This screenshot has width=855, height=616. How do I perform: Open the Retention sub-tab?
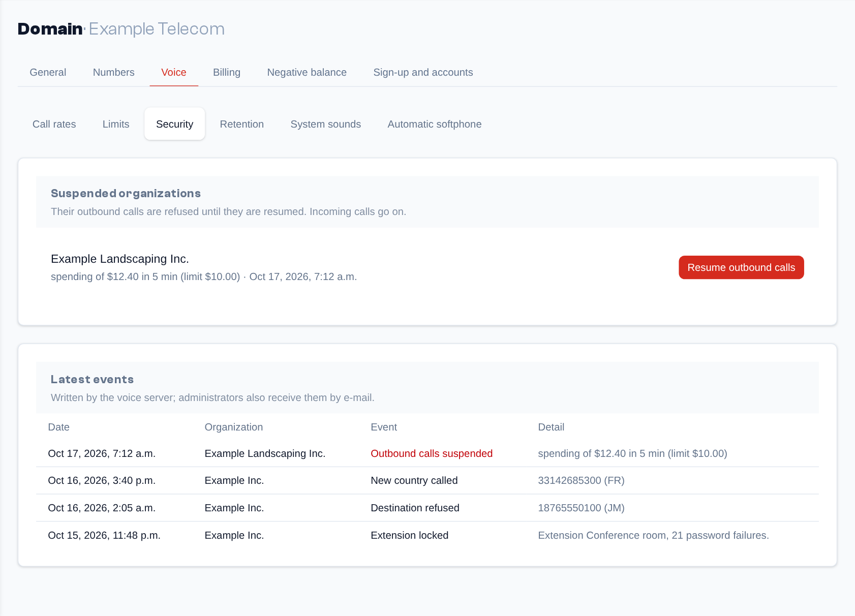pos(242,124)
